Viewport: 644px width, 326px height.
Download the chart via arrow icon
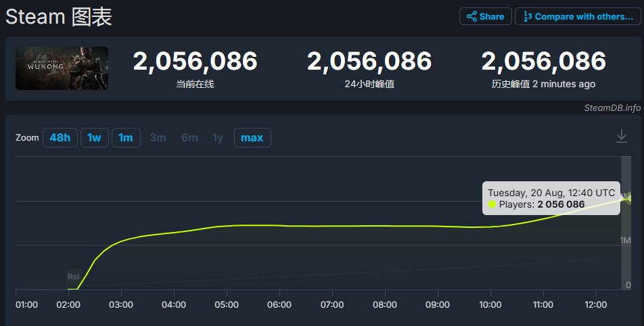[x=622, y=137]
